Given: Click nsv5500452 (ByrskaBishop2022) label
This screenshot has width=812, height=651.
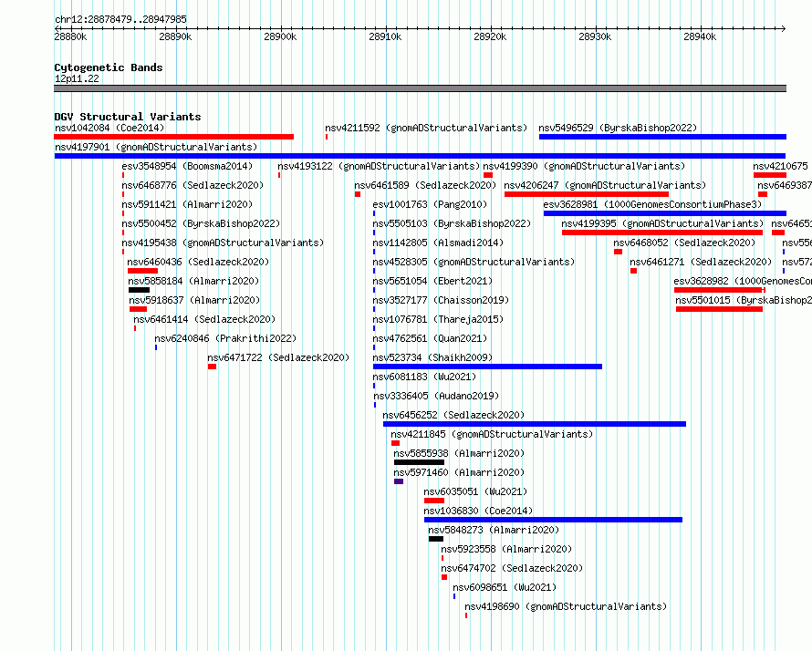Looking at the screenshot, I should 201,223.
